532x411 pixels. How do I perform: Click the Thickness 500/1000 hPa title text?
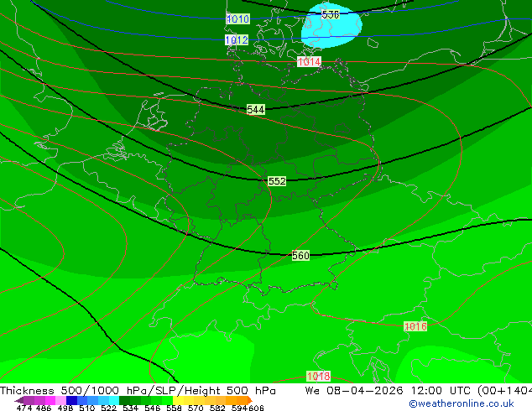[75, 390]
